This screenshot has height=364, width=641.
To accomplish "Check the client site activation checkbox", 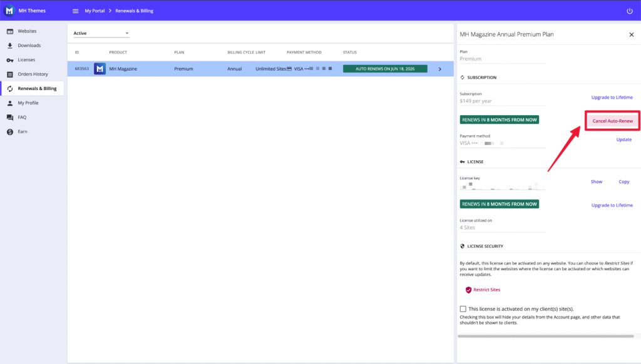I will [463, 309].
